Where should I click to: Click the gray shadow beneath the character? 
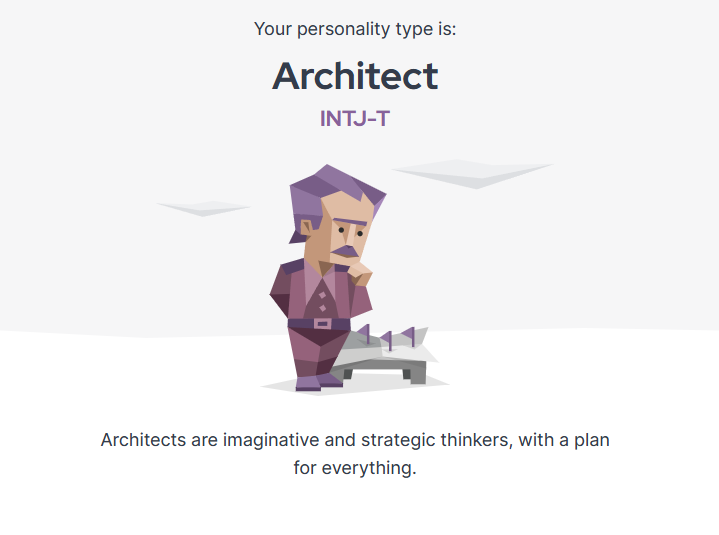click(x=355, y=386)
